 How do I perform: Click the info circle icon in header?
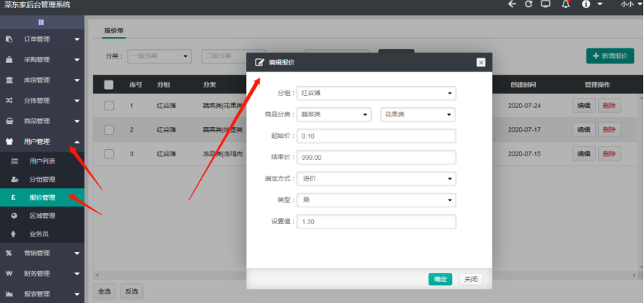pos(586,4)
